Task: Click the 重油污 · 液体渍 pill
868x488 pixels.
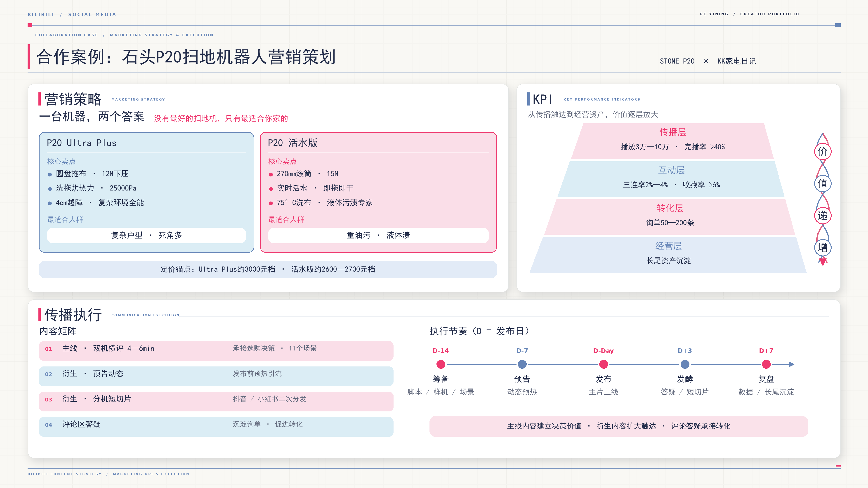Action: (378, 235)
